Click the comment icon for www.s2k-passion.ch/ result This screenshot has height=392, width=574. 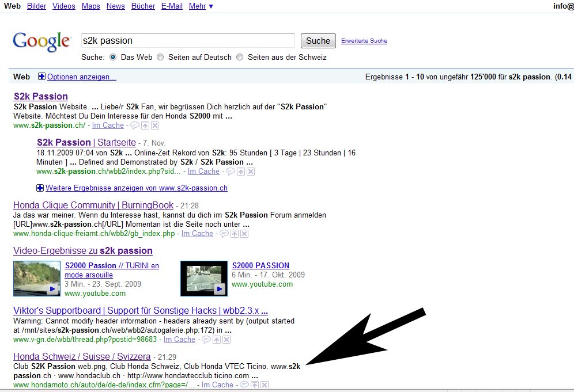pos(135,125)
